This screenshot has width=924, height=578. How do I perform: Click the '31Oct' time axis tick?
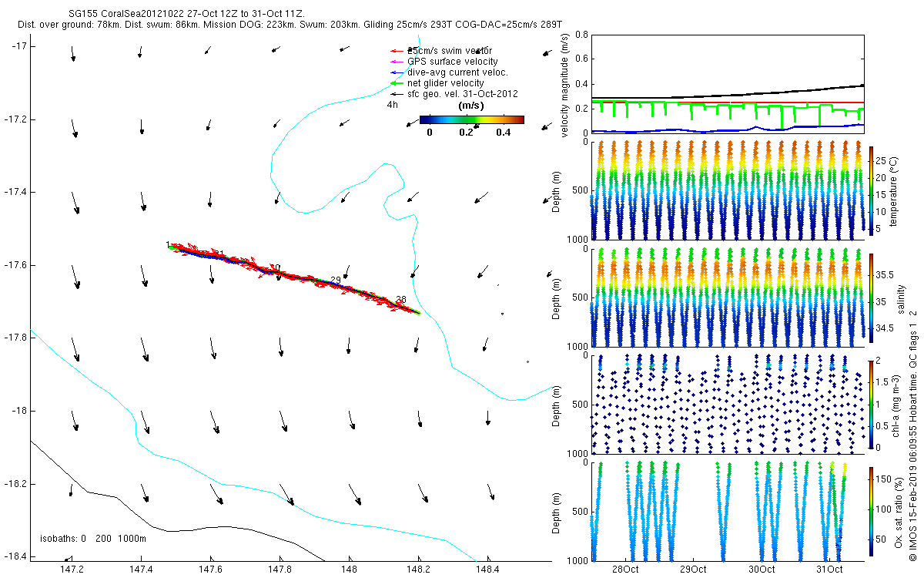(x=829, y=570)
